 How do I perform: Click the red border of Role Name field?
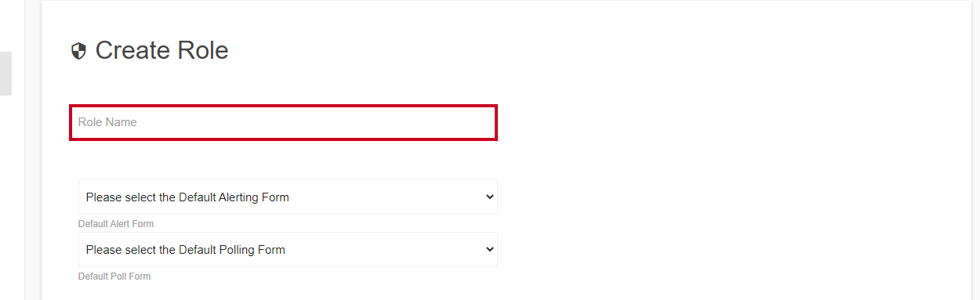[x=283, y=106]
